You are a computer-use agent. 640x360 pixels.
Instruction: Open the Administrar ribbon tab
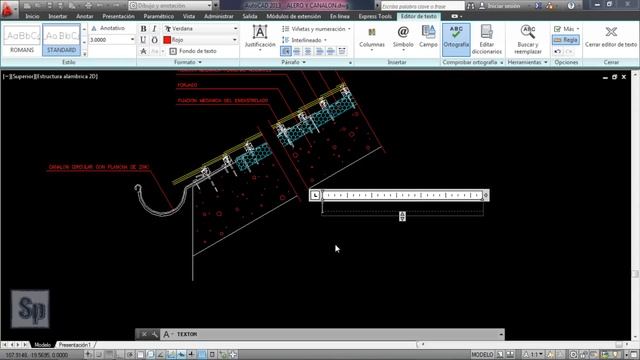219,16
